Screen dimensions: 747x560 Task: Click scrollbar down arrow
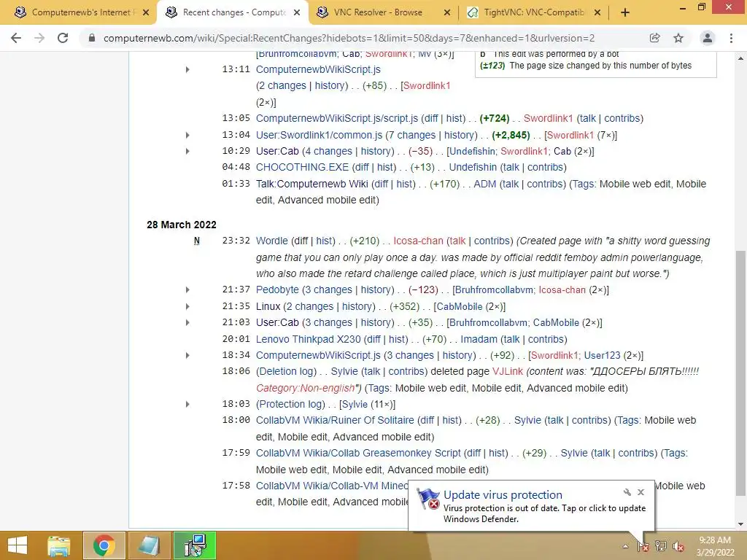(740, 524)
